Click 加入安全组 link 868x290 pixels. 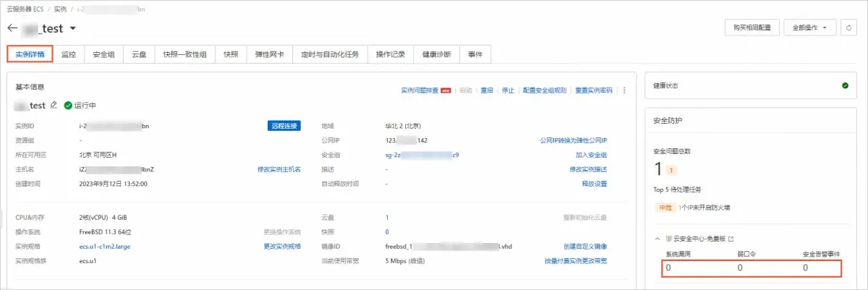[591, 155]
